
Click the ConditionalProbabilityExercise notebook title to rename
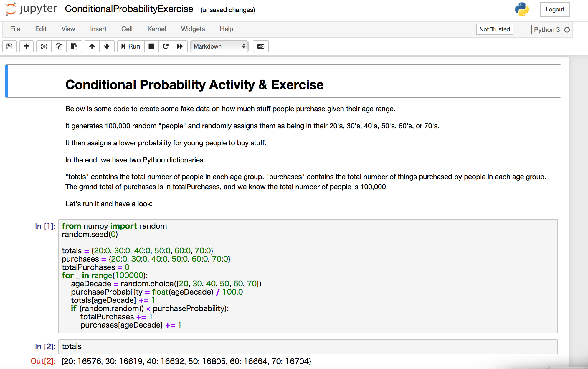click(129, 9)
